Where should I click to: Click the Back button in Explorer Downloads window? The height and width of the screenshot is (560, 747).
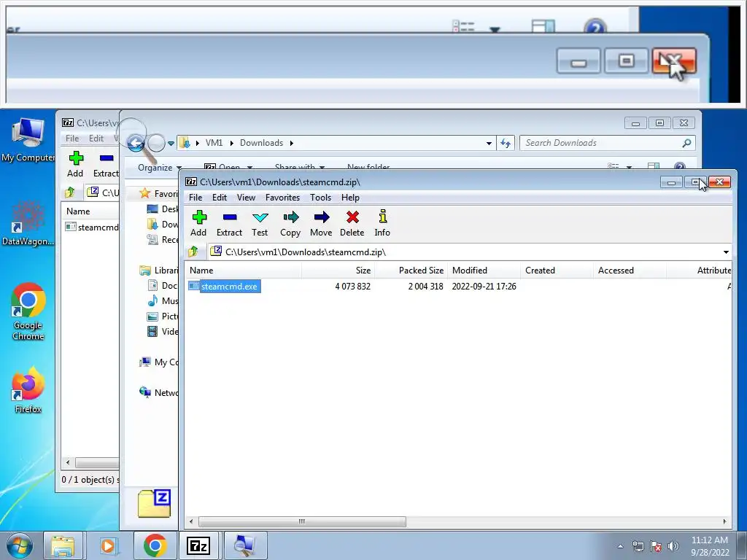(x=136, y=143)
